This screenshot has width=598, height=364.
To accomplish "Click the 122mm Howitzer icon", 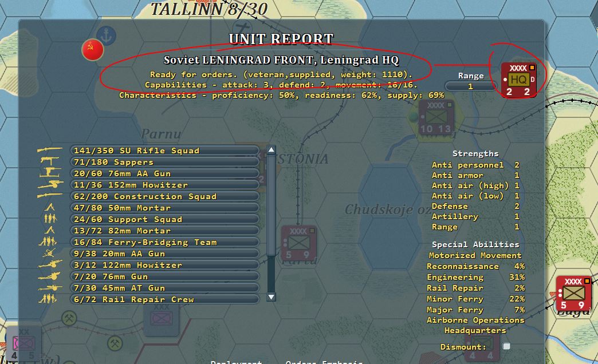I will click(x=50, y=264).
